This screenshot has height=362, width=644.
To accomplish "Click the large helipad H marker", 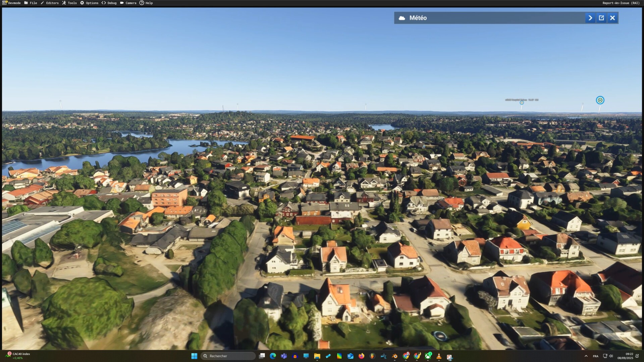I will (600, 100).
